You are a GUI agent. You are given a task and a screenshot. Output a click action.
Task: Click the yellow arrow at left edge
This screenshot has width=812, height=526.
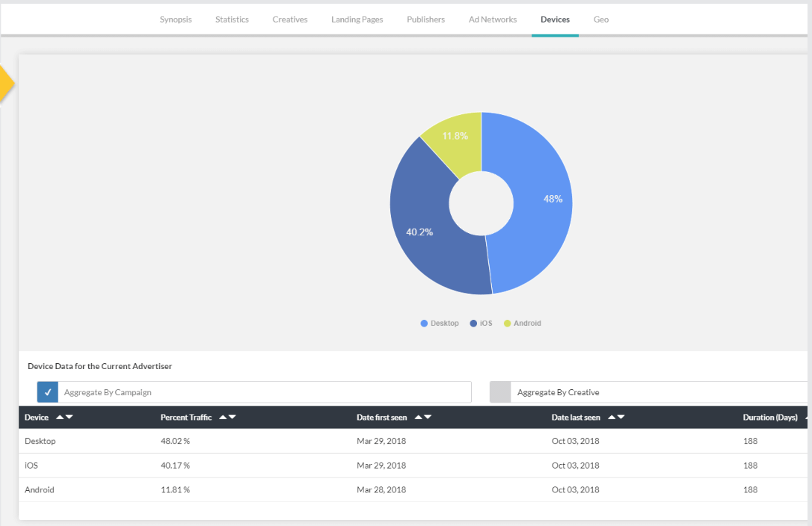(x=6, y=82)
